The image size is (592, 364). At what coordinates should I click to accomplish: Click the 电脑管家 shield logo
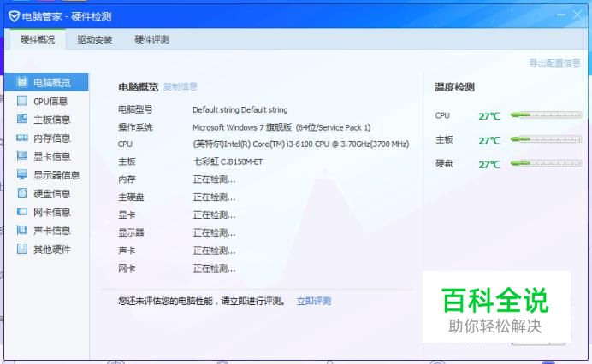pos(14,16)
